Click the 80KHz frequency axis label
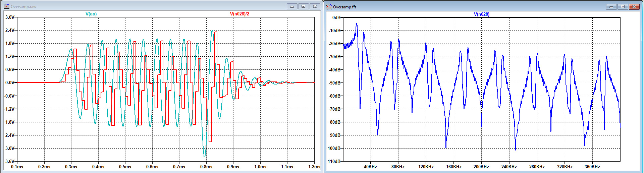Image resolution: width=644 pixels, height=173 pixels. (x=398, y=167)
